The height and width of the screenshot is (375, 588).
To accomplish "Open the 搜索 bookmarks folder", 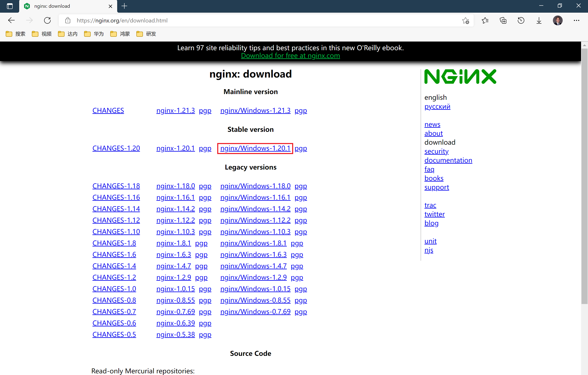I will tap(16, 34).
